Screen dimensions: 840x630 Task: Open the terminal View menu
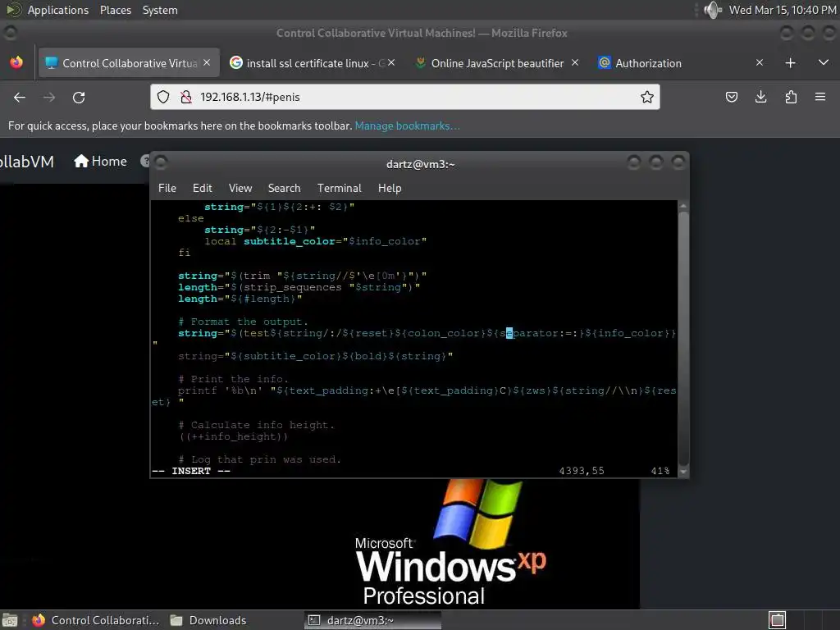coord(240,188)
